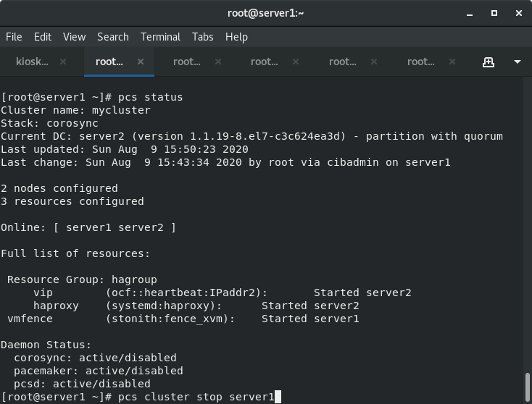Viewport: 532px width, 404px height.
Task: Minimize the terminal window
Action: pos(470,14)
